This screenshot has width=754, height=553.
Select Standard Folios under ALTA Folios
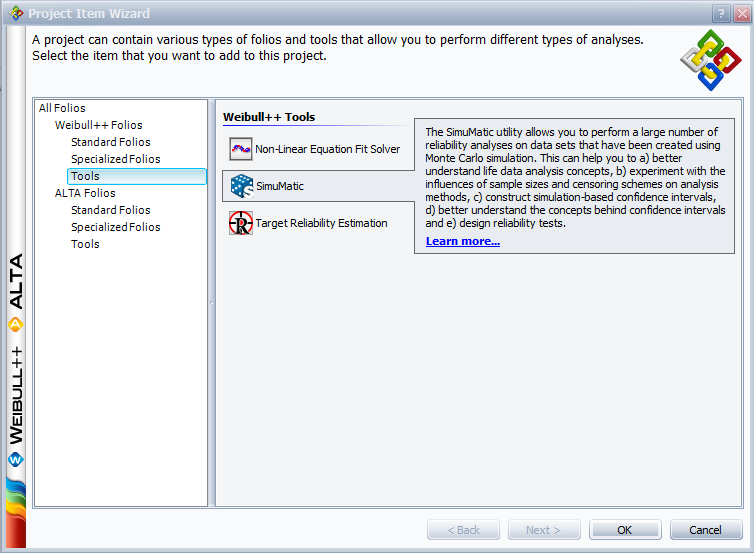[111, 210]
